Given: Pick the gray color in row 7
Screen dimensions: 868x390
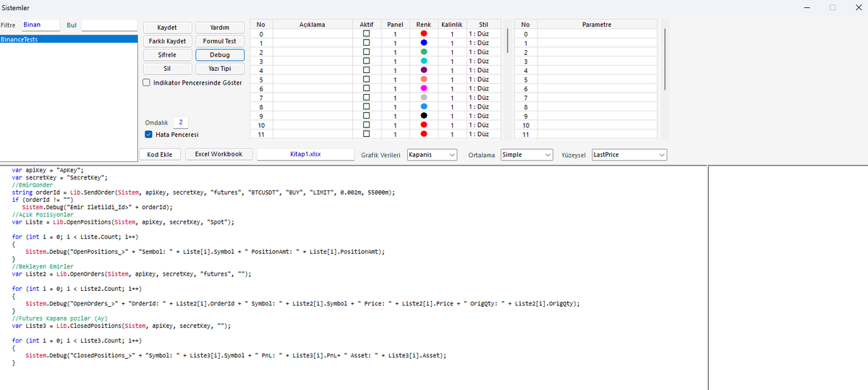Looking at the screenshot, I should [424, 98].
